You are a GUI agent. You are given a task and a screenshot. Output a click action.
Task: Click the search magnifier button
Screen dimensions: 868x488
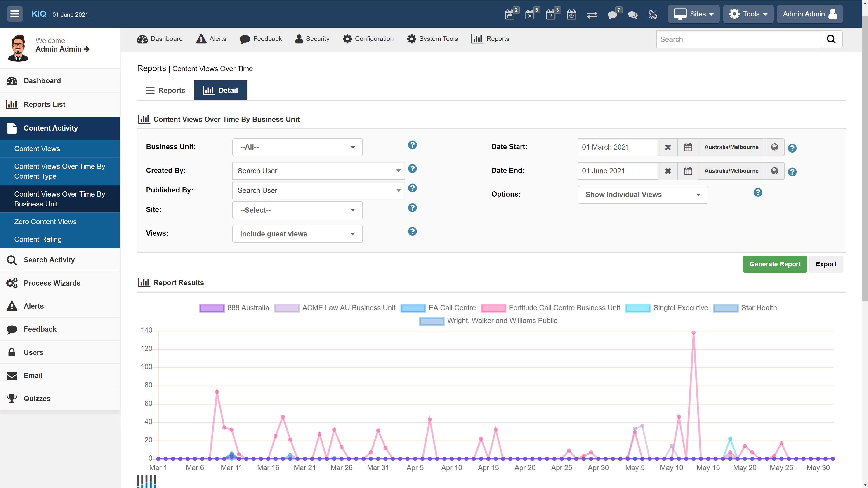[831, 39]
